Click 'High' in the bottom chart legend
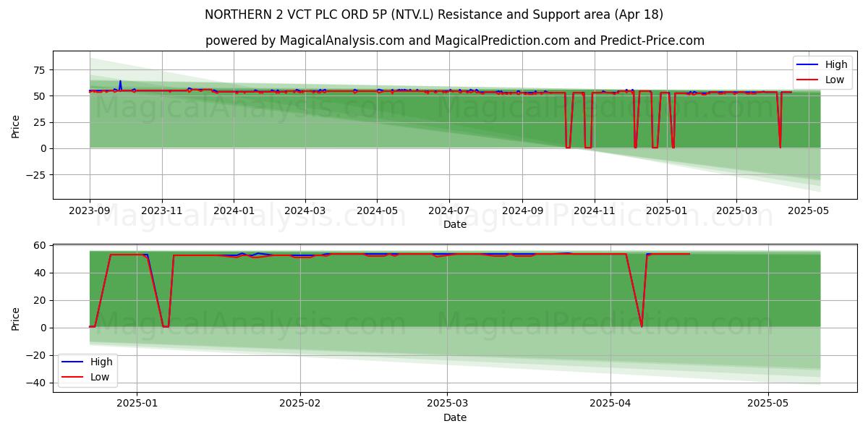Image resolution: width=868 pixels, height=434 pixels. pyautogui.click(x=101, y=362)
